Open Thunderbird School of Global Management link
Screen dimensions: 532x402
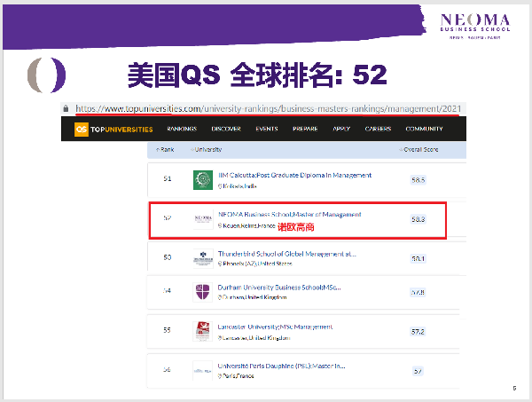coord(287,254)
